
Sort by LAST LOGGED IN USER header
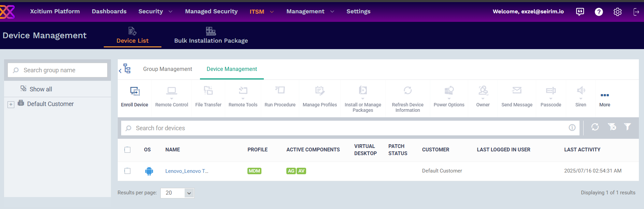(x=503, y=150)
